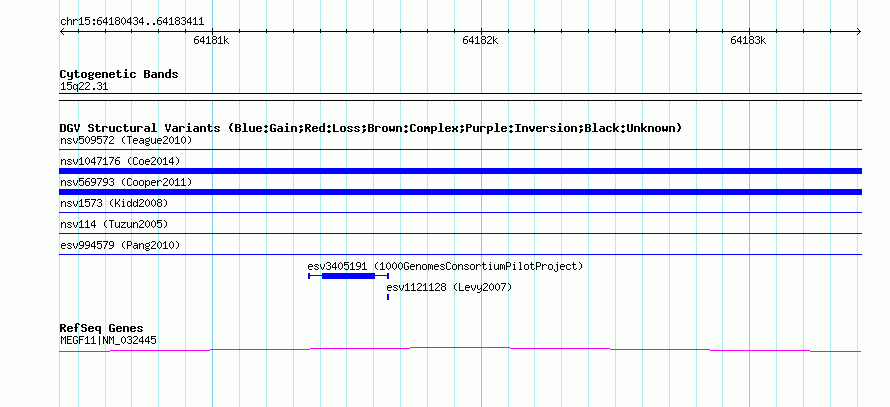The image size is (890, 407).
Task: Click the 15q22.31 band label
Action: (x=84, y=87)
